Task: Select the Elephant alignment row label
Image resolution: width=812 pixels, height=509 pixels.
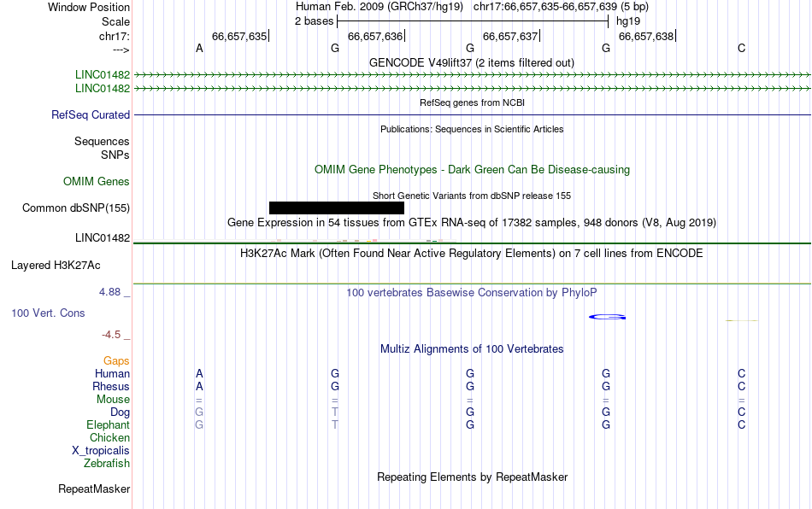Action: [108, 424]
